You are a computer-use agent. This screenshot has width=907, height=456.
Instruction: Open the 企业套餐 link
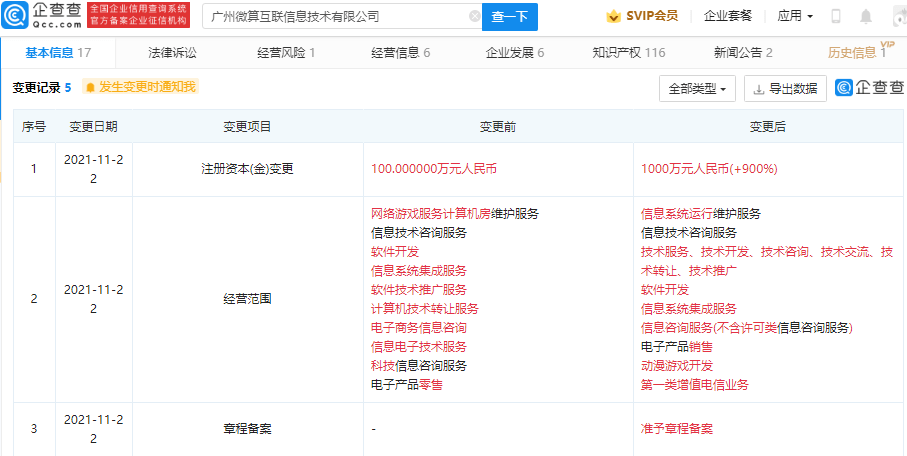coord(728,16)
